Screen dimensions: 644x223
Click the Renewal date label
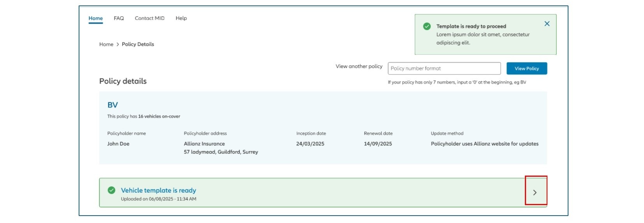coord(378,133)
